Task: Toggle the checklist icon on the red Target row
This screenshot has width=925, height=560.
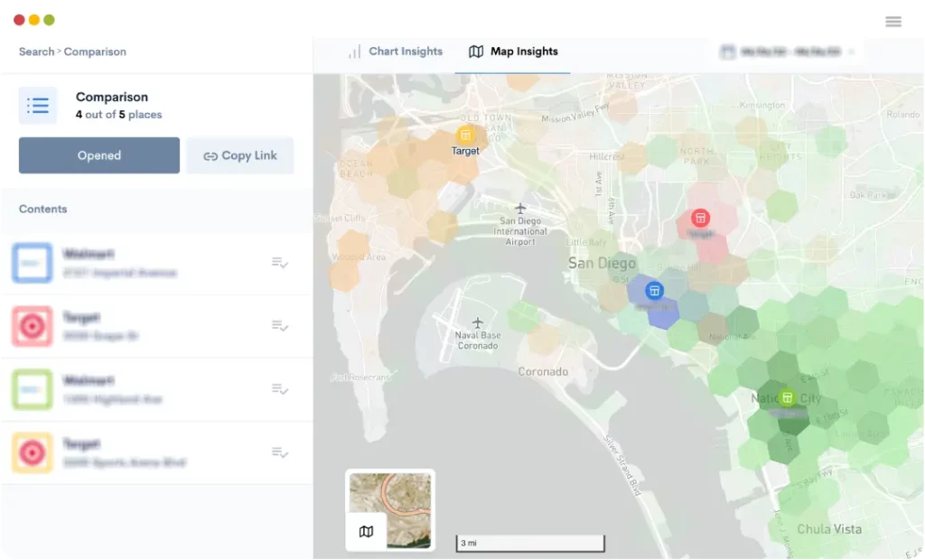Action: pos(280,326)
